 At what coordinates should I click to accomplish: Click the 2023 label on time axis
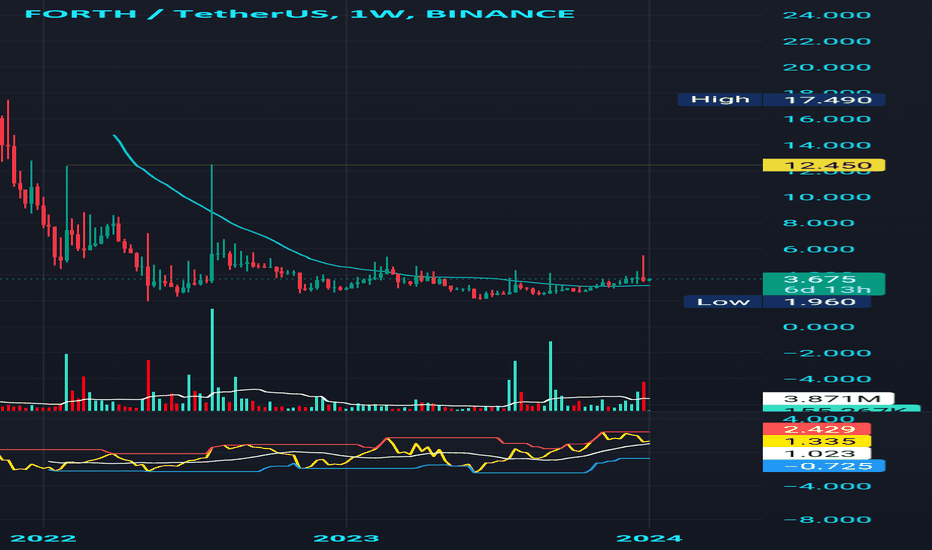(346, 539)
